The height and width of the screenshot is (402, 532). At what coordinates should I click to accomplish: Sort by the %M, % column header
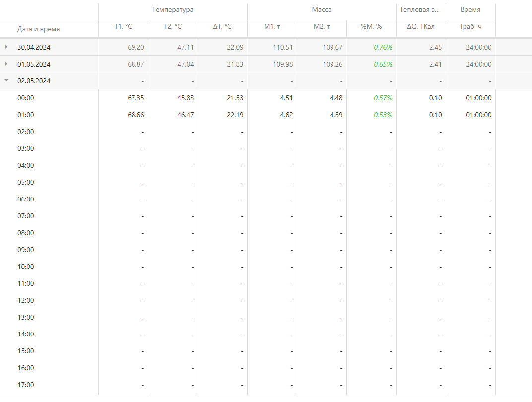(371, 27)
